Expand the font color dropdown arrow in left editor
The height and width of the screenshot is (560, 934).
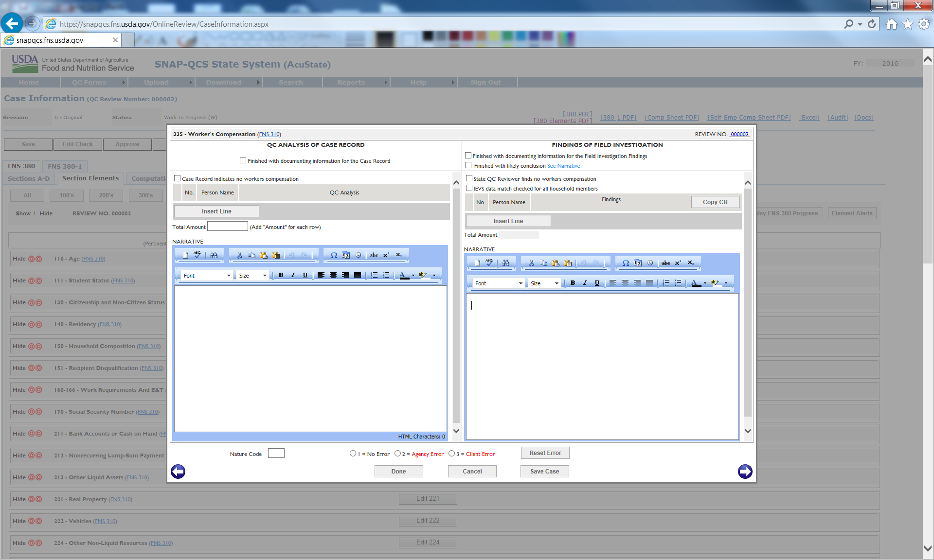coord(413,276)
